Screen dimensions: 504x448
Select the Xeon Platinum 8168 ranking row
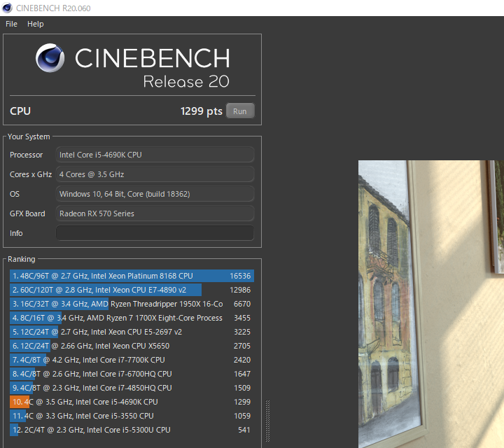click(132, 276)
